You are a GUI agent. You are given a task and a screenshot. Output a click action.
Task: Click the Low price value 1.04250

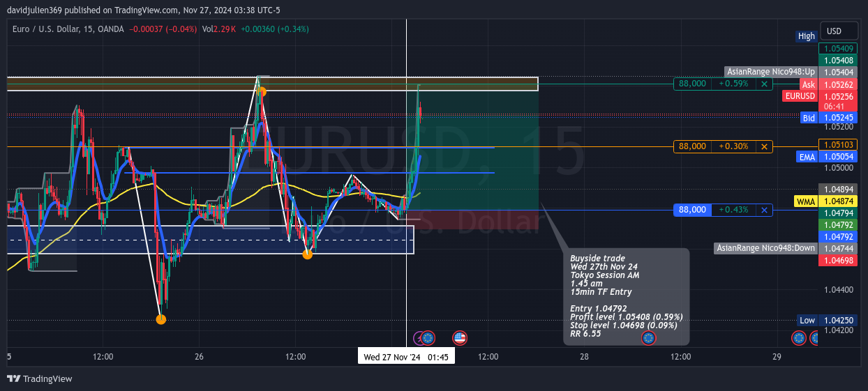tap(837, 321)
